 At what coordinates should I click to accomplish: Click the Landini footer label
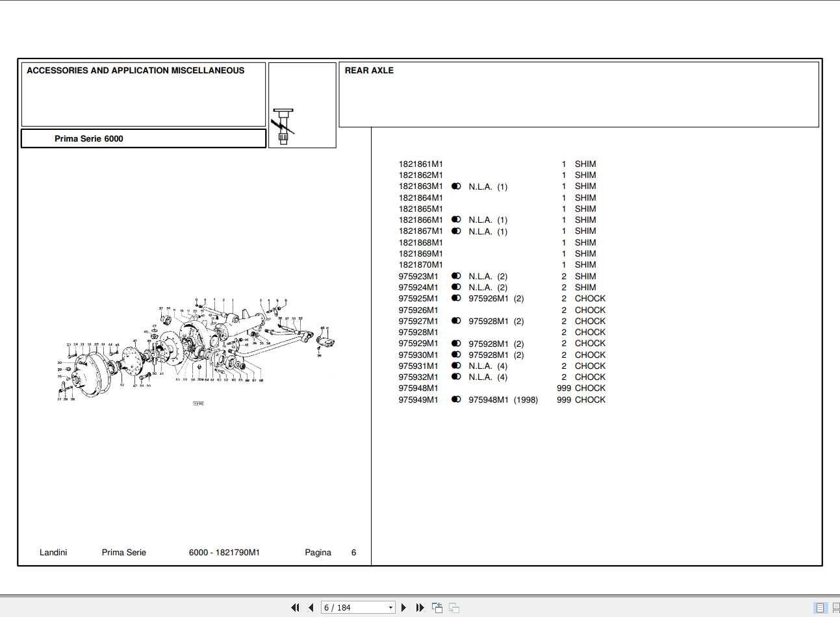[53, 553]
